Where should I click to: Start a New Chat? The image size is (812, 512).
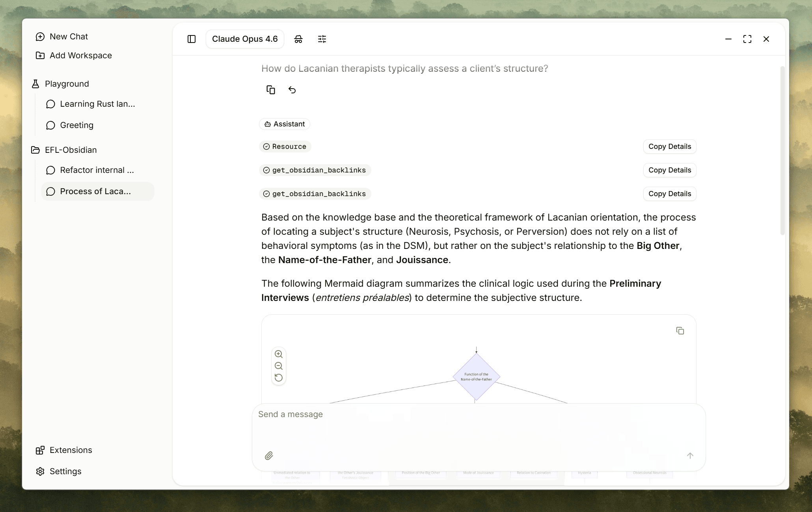(68, 36)
